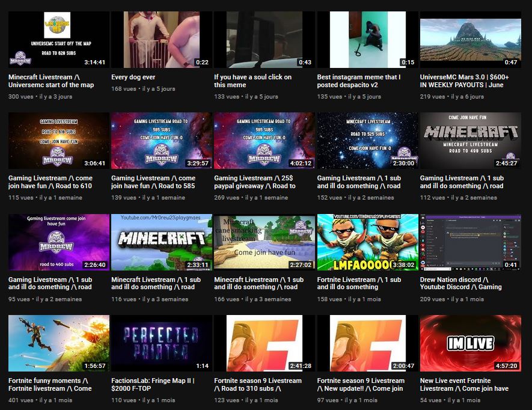The width and height of the screenshot is (532, 410).
Task: Click the "Best instagram meme" despacito title
Action: tap(359, 81)
